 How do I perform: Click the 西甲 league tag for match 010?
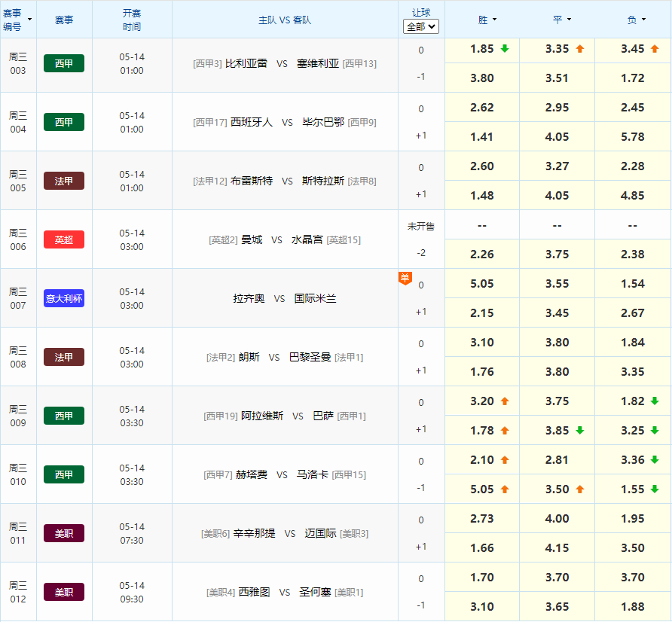(x=64, y=474)
